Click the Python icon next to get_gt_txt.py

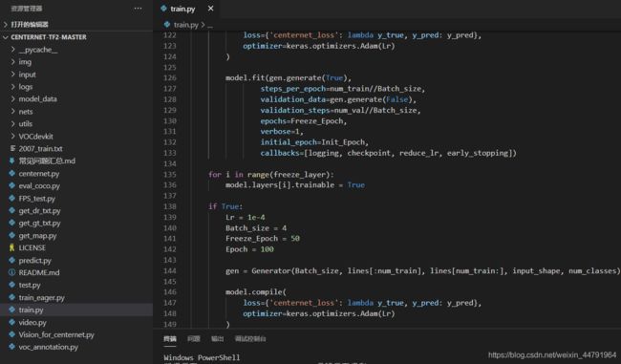pyautogui.click(x=11, y=223)
